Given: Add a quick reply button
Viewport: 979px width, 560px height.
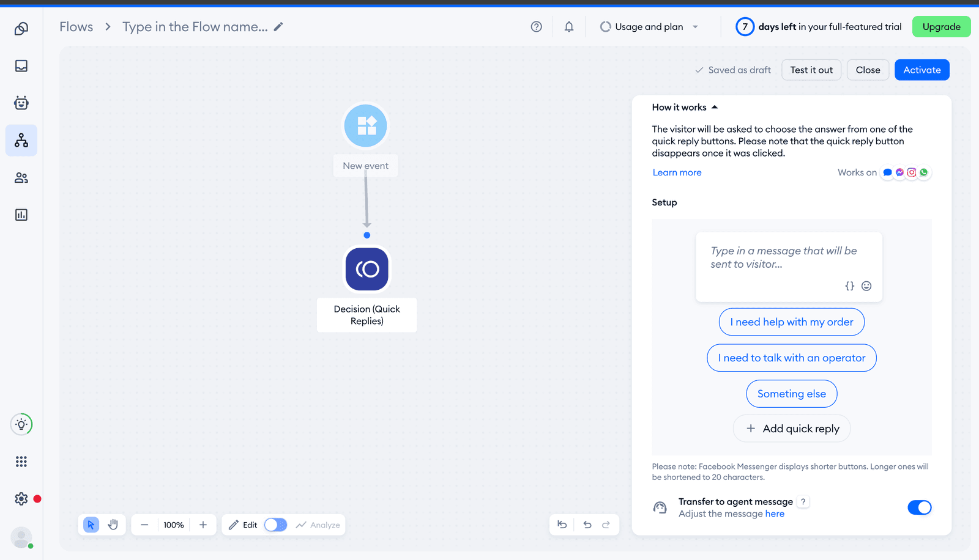Looking at the screenshot, I should point(792,429).
